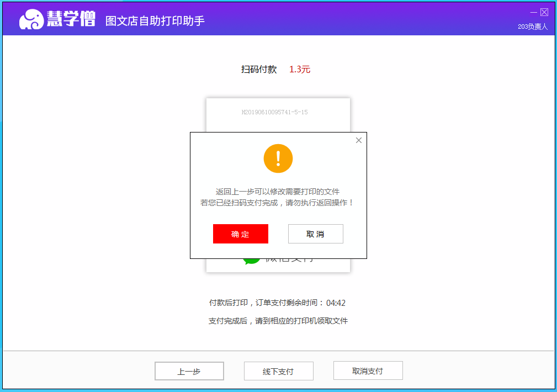Click the red 1.3元 payment amount
Image resolution: width=557 pixels, height=392 pixels.
300,70
